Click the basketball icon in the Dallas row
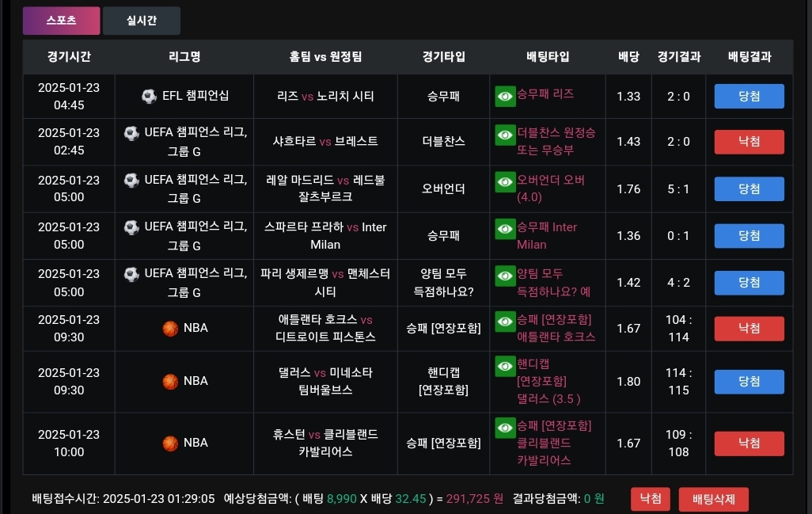Screen dimensions: 812x514 (170, 381)
